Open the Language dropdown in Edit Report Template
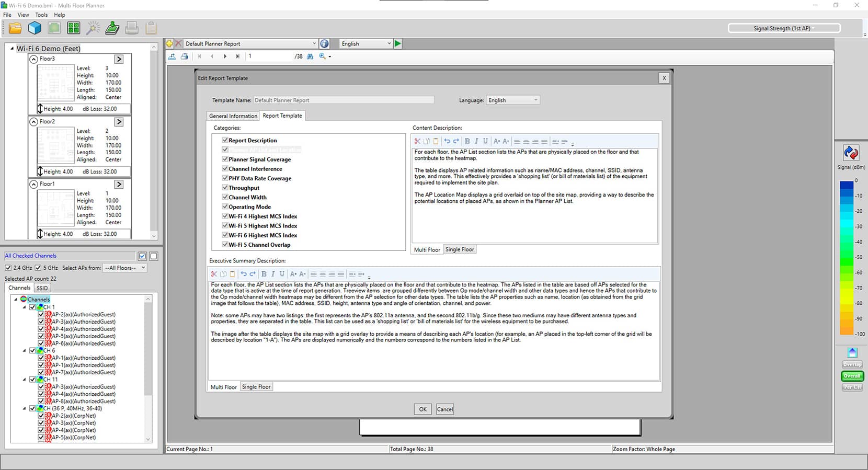Image resolution: width=868 pixels, height=470 pixels. pyautogui.click(x=513, y=100)
